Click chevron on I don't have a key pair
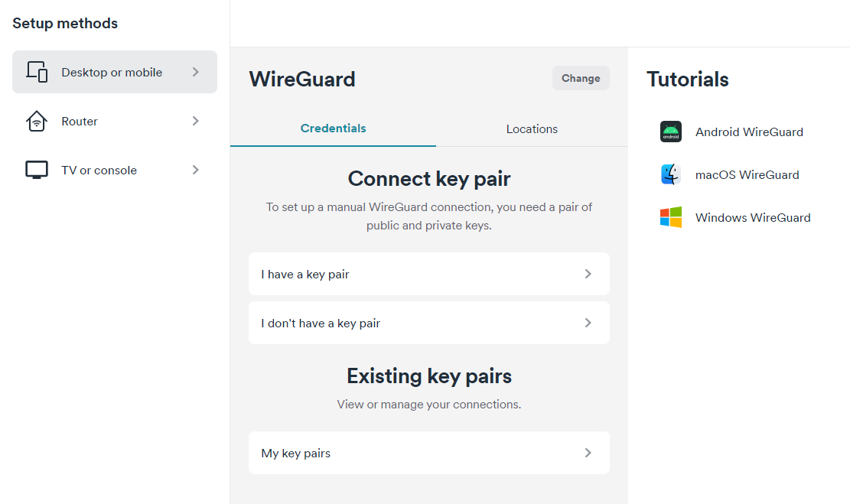 pos(588,323)
